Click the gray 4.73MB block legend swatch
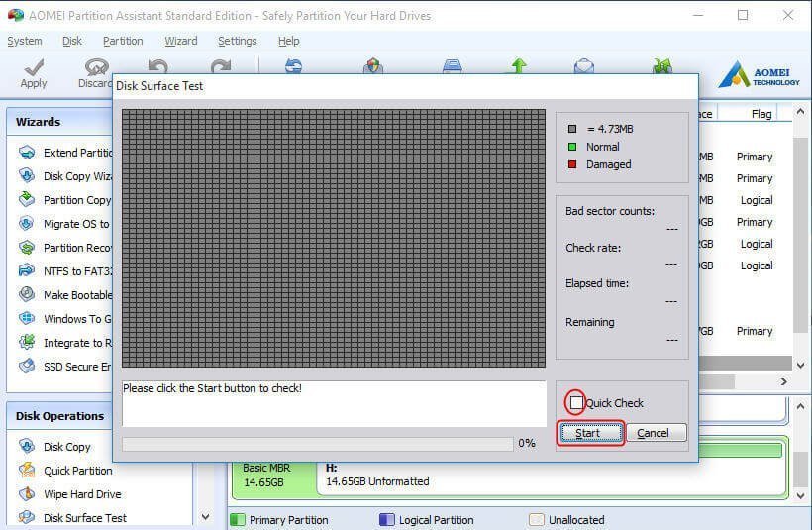This screenshot has width=812, height=530. (x=572, y=129)
